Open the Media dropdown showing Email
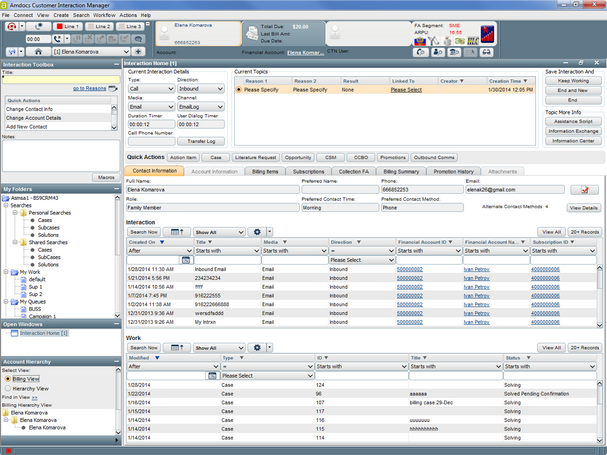 pos(152,106)
